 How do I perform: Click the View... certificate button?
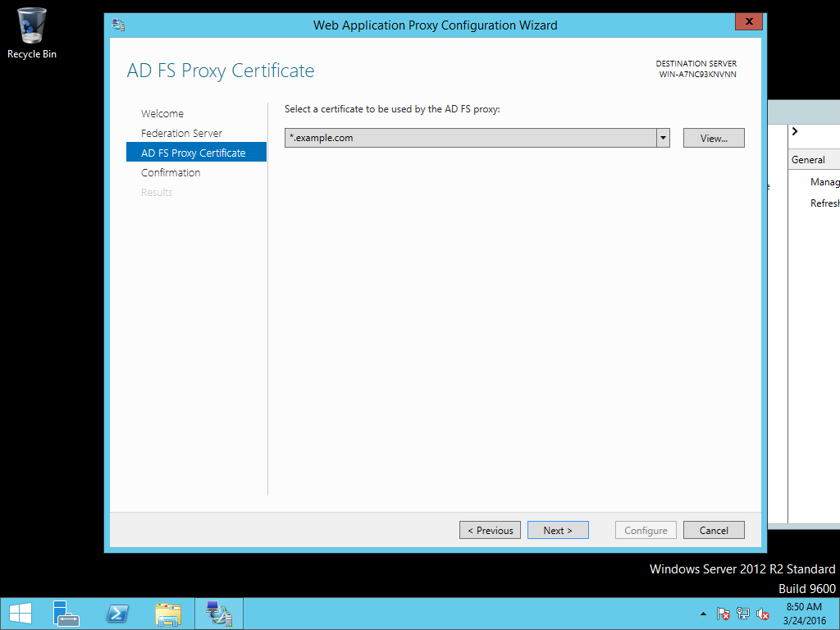714,138
